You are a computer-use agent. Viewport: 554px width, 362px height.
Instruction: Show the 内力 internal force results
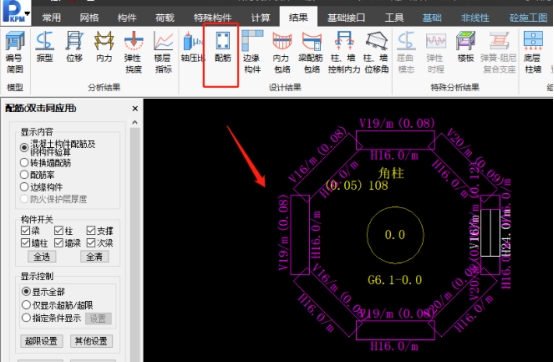coord(104,47)
